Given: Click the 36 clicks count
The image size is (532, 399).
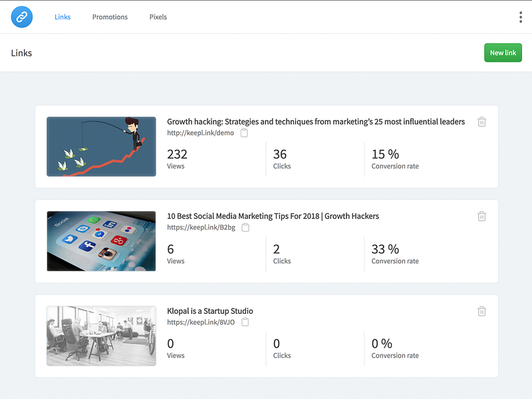Looking at the screenshot, I should (280, 154).
